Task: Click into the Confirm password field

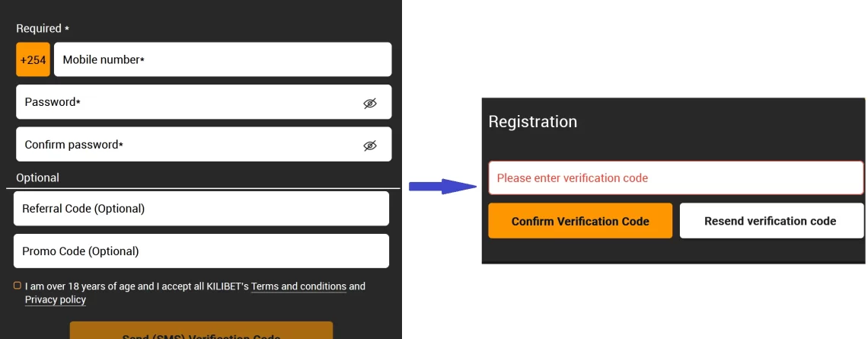Action: 204,145
